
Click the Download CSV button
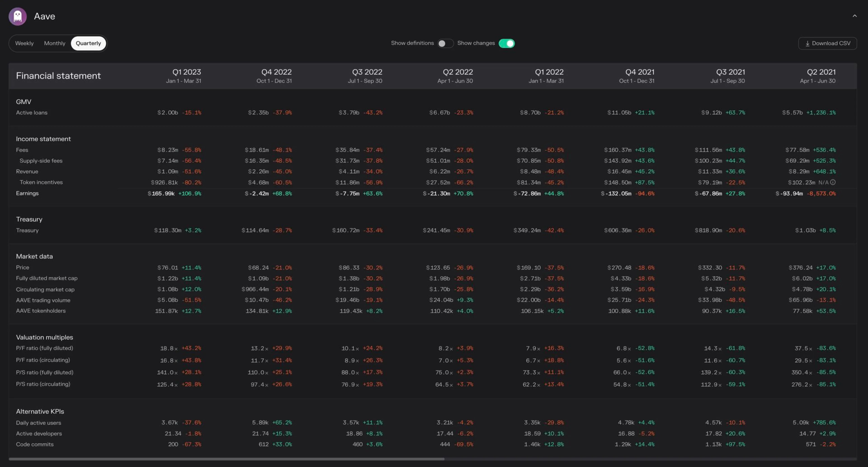tap(828, 43)
